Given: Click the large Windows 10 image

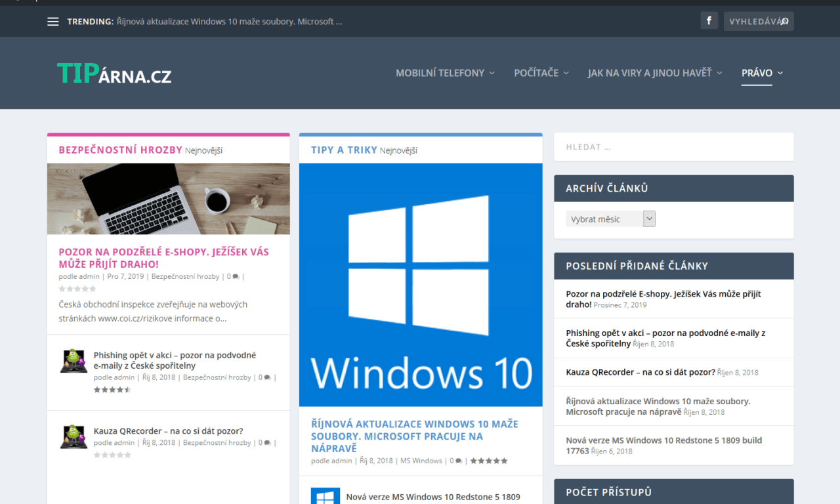Looking at the screenshot, I should 421,285.
